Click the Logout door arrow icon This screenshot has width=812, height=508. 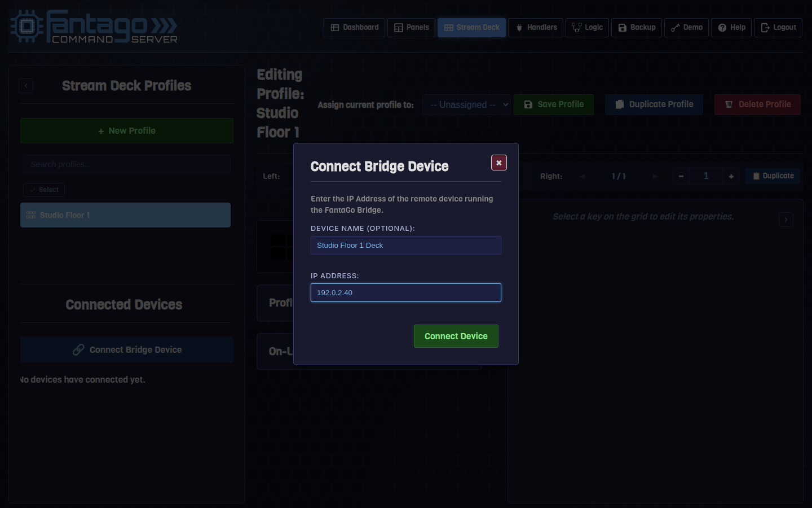765,28
